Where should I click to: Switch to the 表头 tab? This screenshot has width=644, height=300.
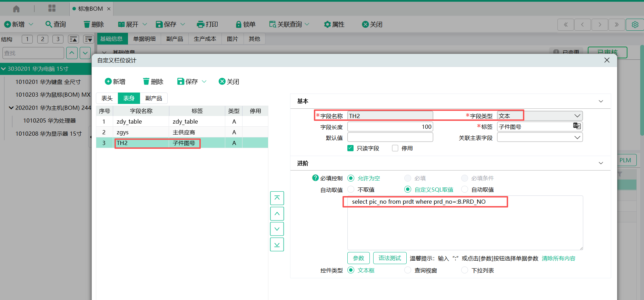(107, 98)
